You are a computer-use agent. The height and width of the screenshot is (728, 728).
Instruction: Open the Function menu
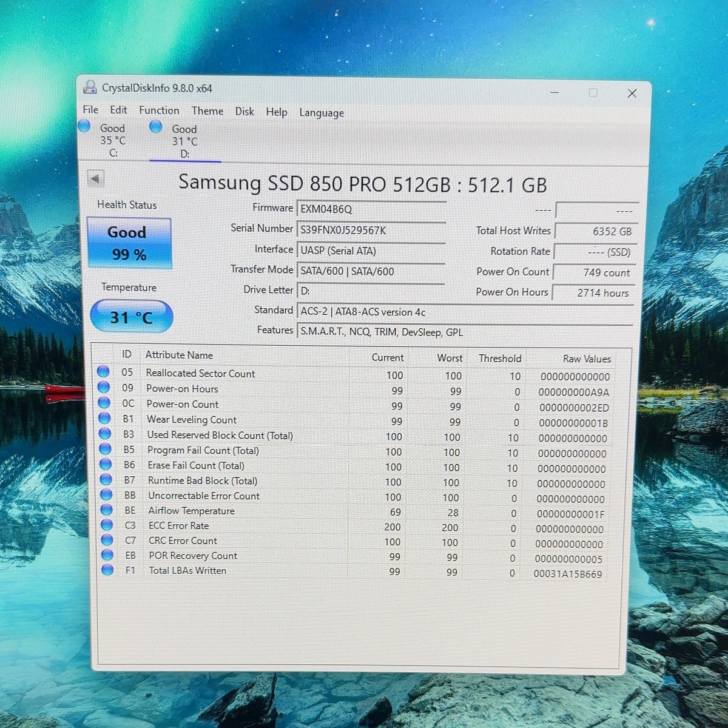(x=159, y=110)
